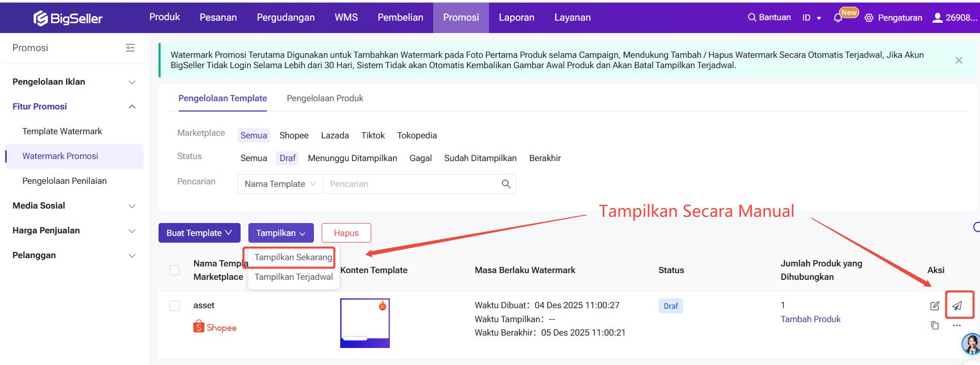980x365 pixels.
Task: Click the copy template icon in Aksi
Action: (935, 325)
